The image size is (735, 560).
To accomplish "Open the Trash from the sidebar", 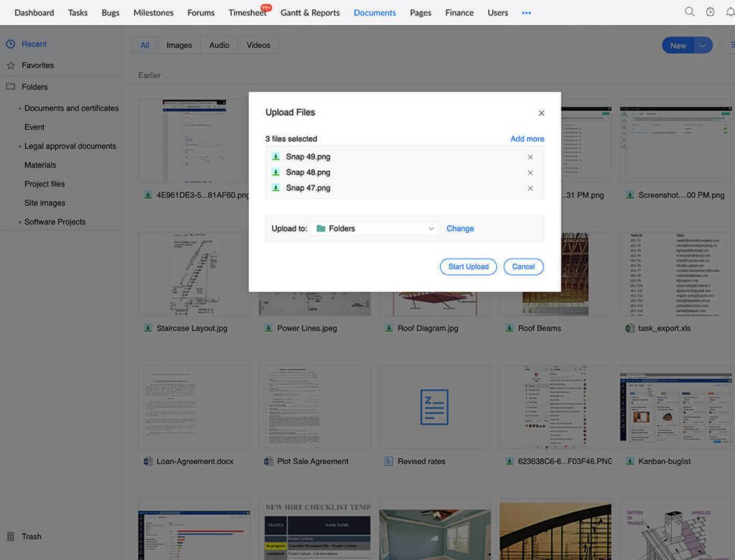I will pos(12,536).
